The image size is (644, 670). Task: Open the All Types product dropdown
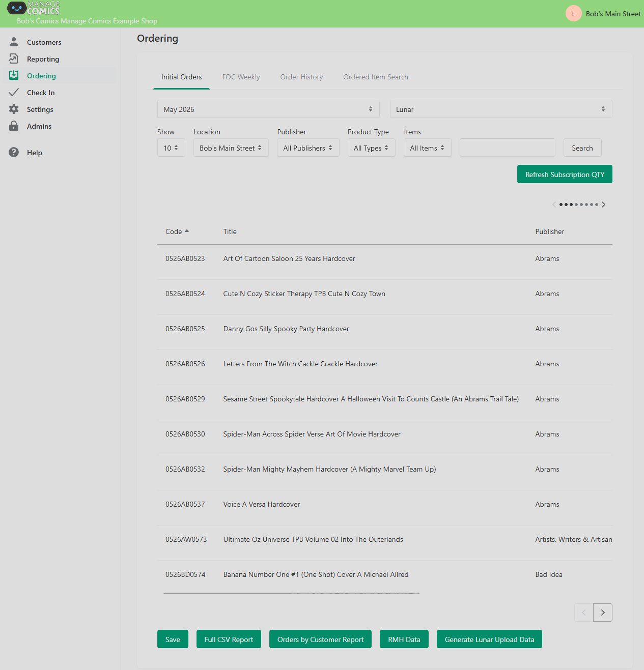(371, 148)
